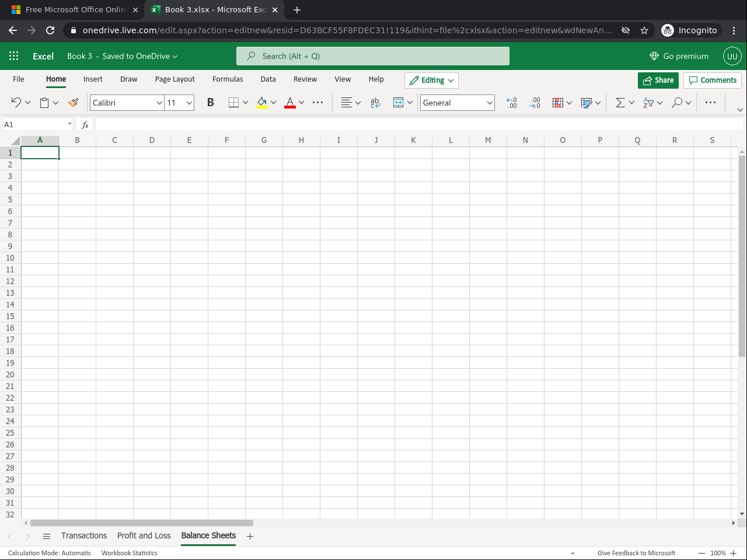
Task: Zoom out with the minus icon
Action: point(701,553)
